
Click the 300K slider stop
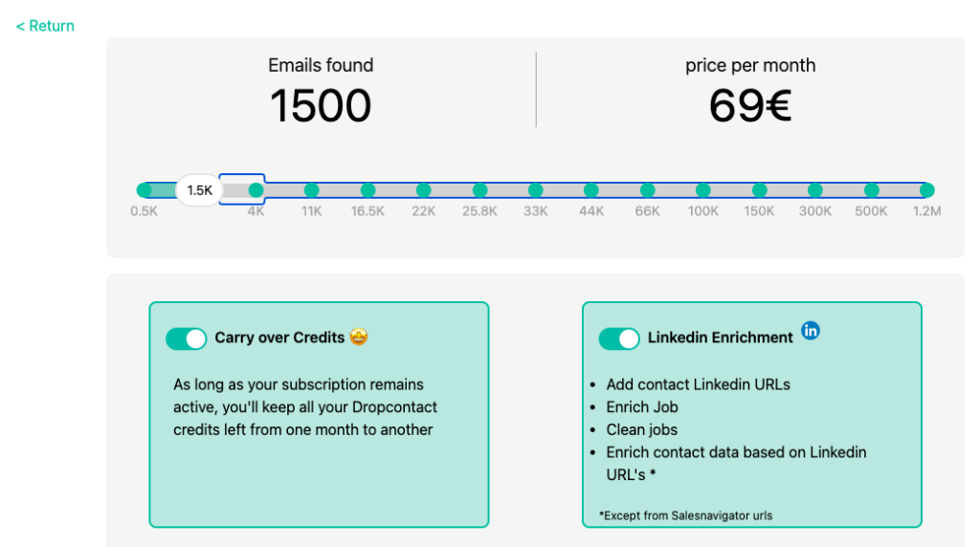[x=815, y=190]
